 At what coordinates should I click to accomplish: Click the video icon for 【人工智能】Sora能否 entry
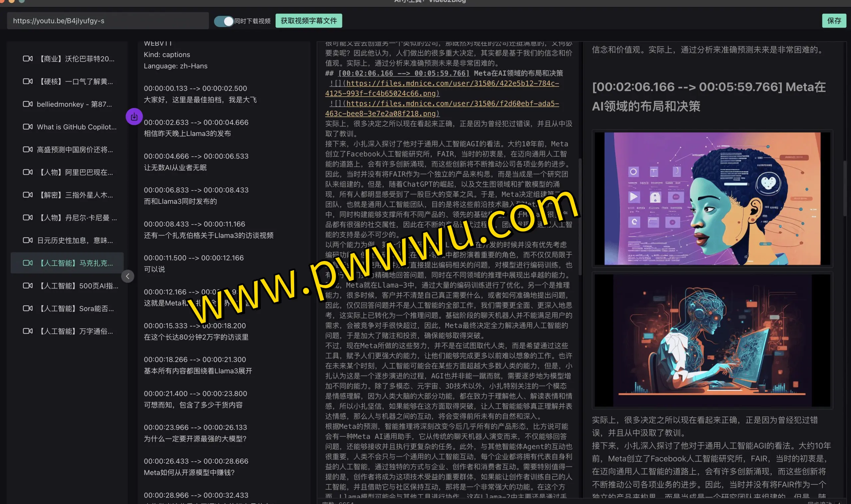point(28,309)
